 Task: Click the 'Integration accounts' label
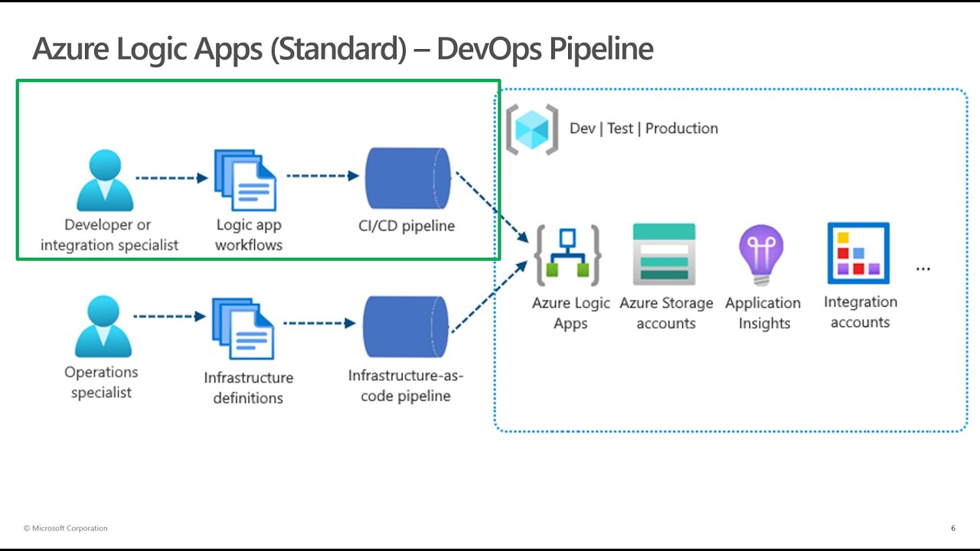coord(861,312)
